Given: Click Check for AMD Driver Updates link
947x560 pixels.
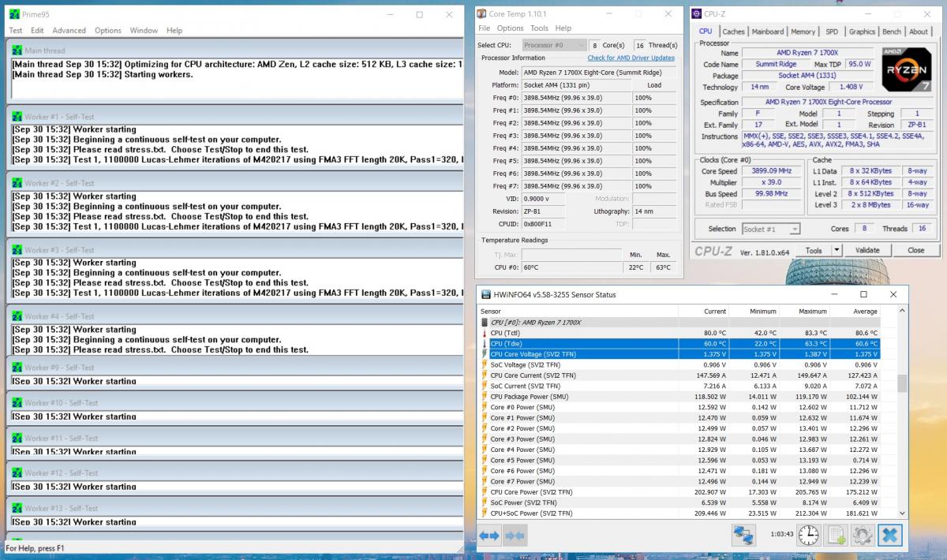Looking at the screenshot, I should tap(631, 58).
